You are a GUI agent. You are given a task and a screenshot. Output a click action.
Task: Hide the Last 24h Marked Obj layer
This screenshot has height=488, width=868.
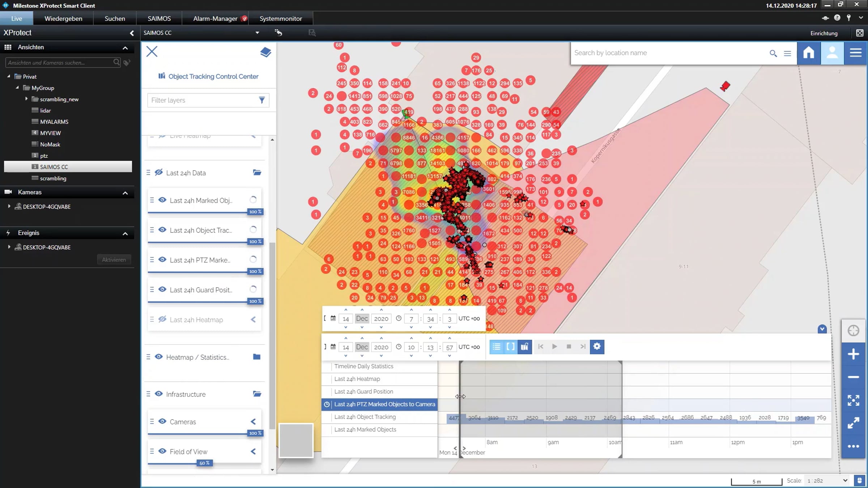[x=162, y=200]
